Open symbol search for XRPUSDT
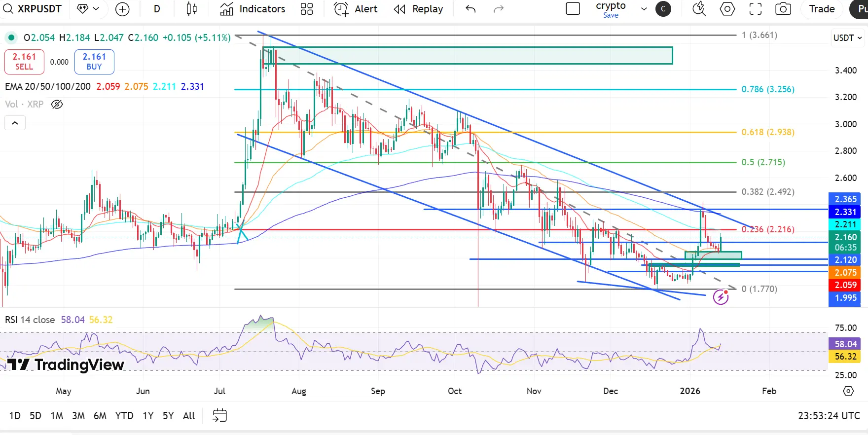Viewport: 868px width, 435px height. coord(33,9)
